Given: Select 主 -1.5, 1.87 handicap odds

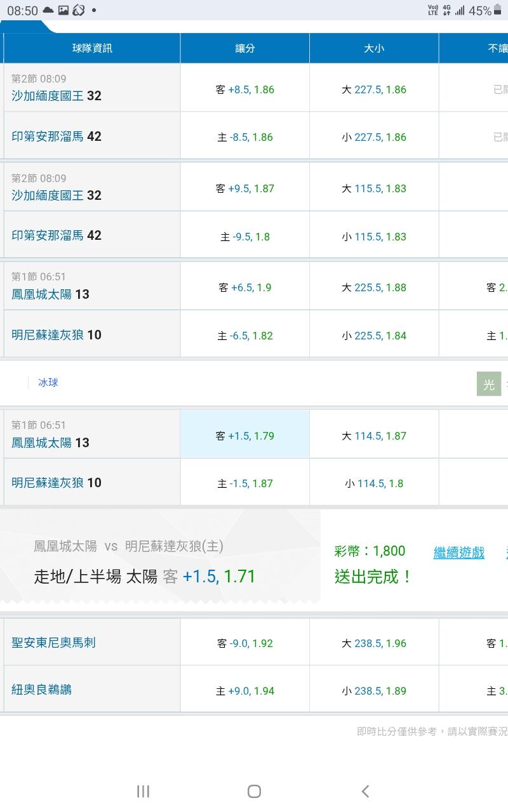Looking at the screenshot, I should pos(244,483).
